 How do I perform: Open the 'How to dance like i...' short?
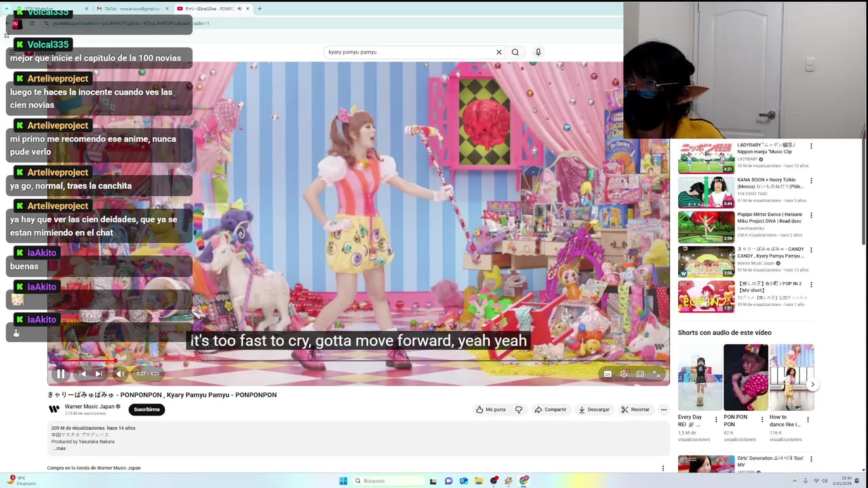click(791, 378)
